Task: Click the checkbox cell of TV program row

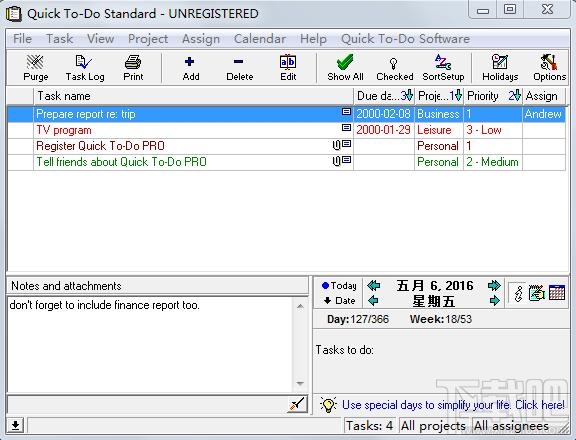Action: (21, 130)
